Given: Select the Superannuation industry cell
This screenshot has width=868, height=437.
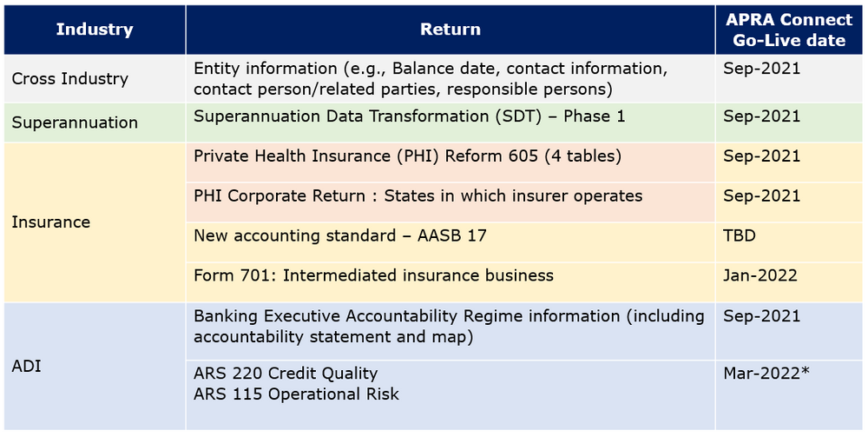Looking at the screenshot, I should coord(75,122).
